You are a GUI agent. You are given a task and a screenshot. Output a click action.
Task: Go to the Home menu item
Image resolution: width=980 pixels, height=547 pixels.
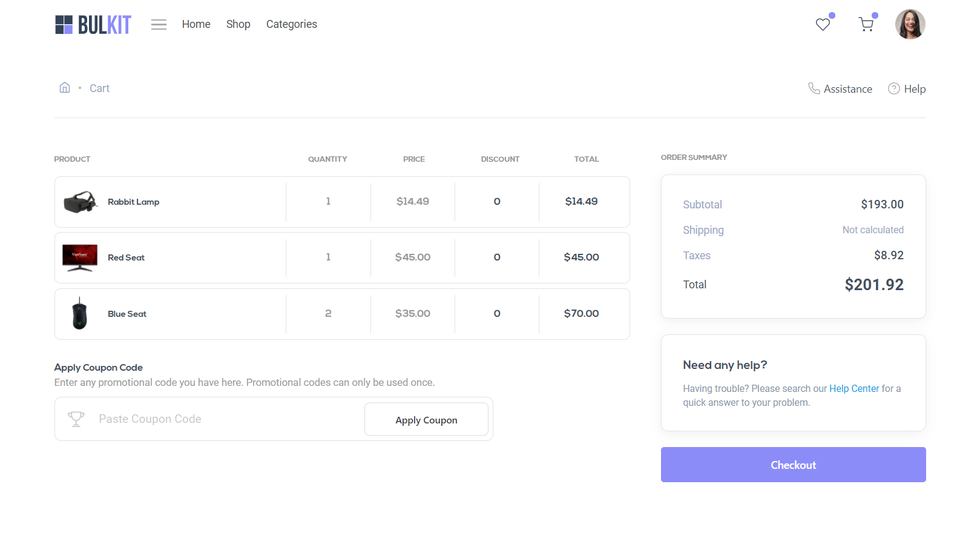(x=196, y=24)
